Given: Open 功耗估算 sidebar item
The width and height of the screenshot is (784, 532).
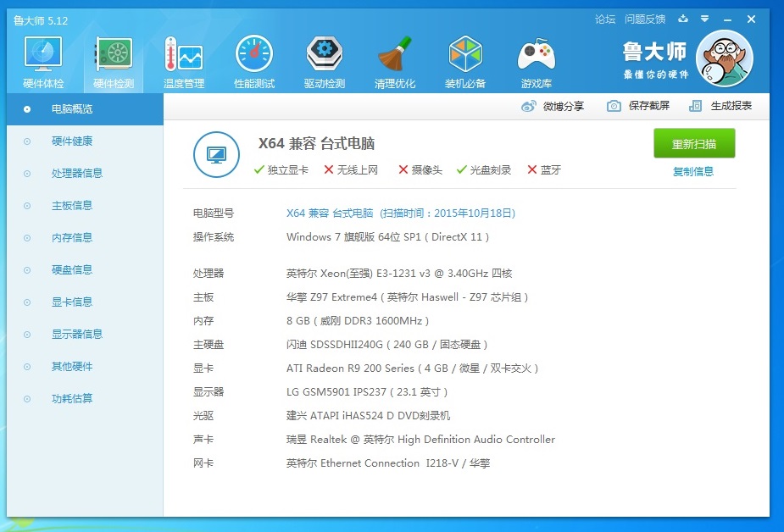Looking at the screenshot, I should click(85, 399).
